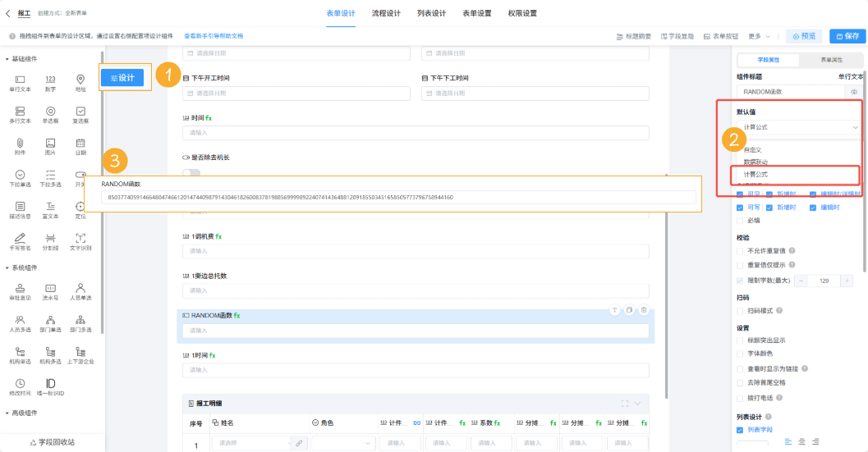Pick the 单选框 radio component
This screenshot has width=868, height=452.
pyautogui.click(x=50, y=115)
